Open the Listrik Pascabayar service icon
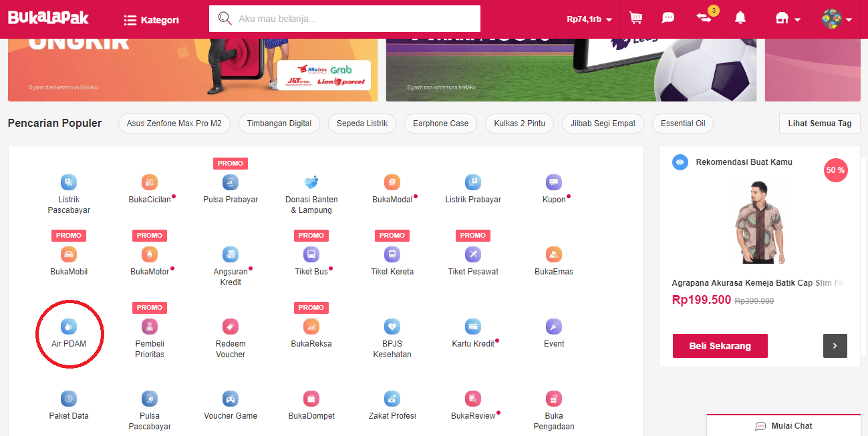The height and width of the screenshot is (436, 868). tap(69, 182)
